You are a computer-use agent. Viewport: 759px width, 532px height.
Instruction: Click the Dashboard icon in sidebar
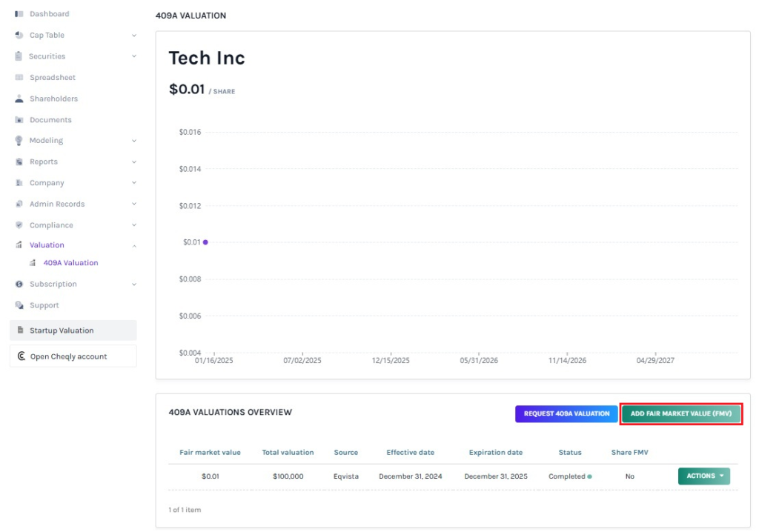[19, 14]
